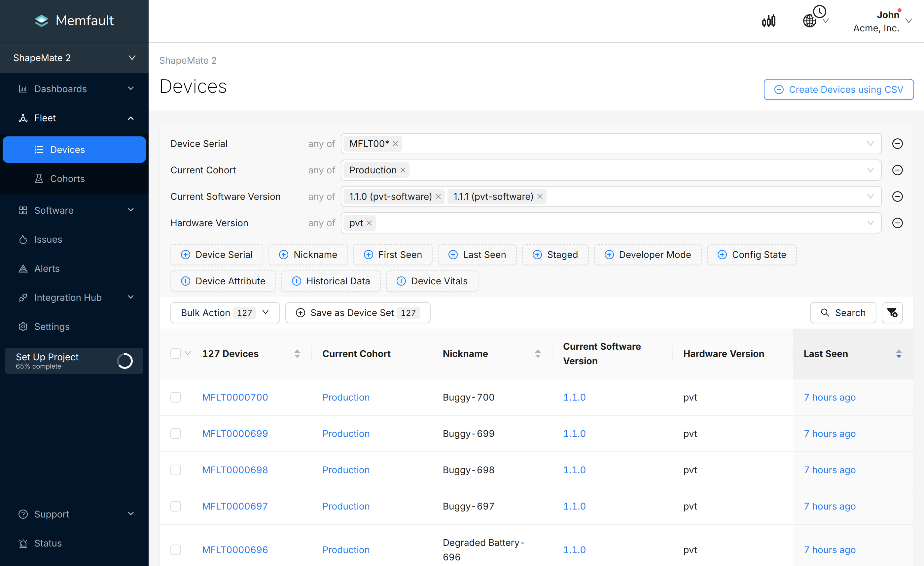
Task: Remove the Hardware Version filter row
Action: (x=897, y=223)
